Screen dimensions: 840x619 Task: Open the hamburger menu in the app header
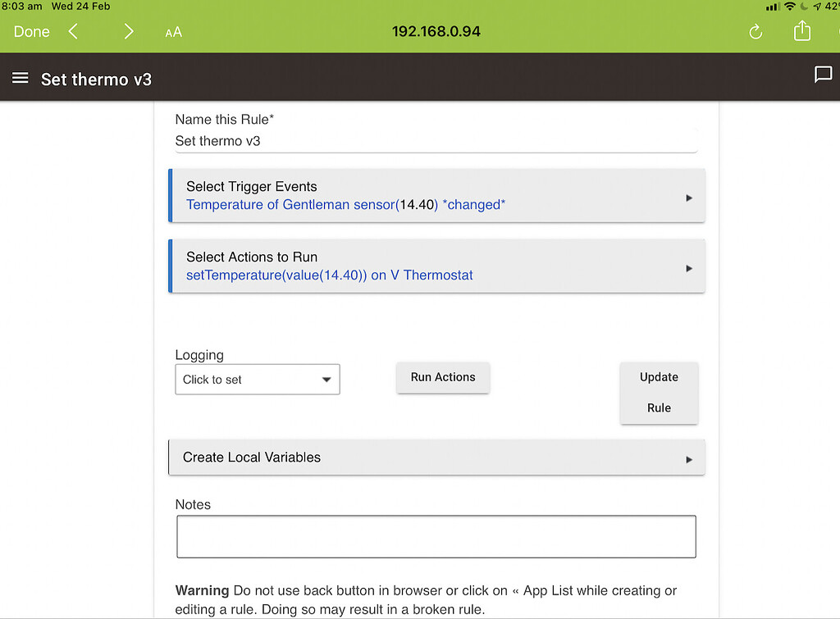20,77
